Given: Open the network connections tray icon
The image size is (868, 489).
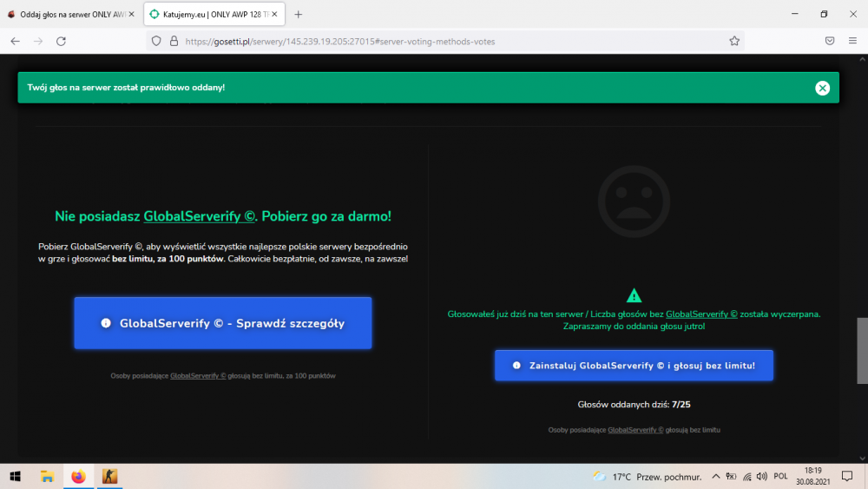Looking at the screenshot, I should click(x=746, y=476).
